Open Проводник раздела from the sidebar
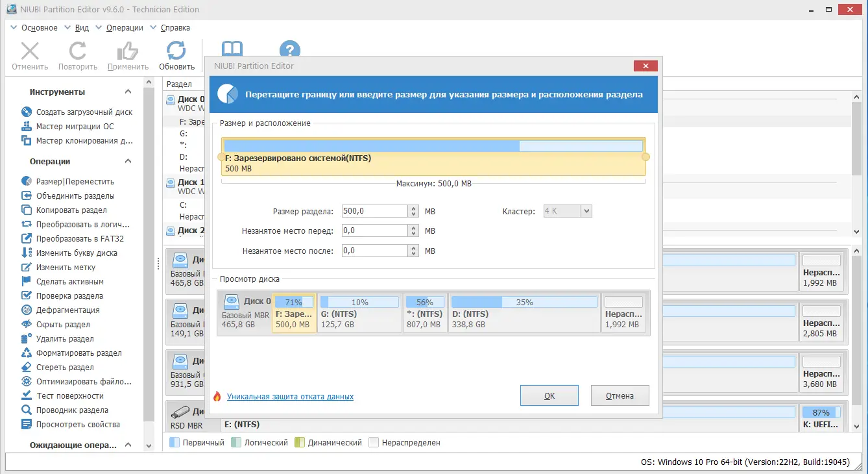Screen dimensions: 868x474 (x=72, y=410)
